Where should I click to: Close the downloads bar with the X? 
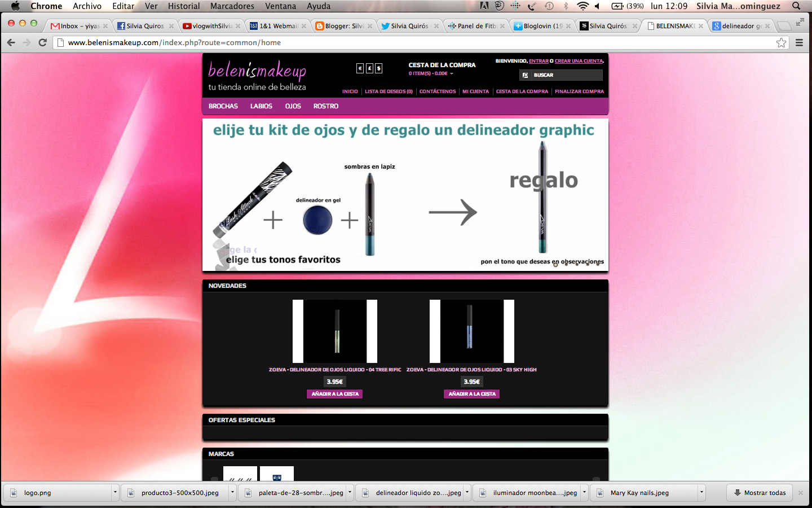pyautogui.click(x=800, y=493)
